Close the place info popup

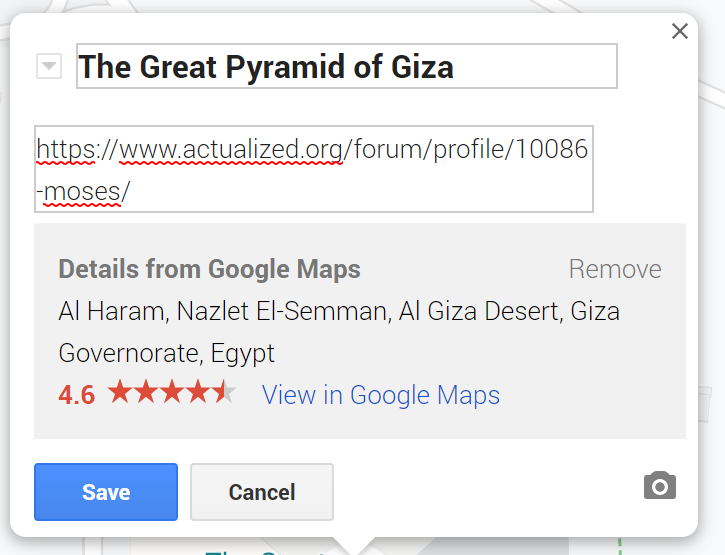(679, 31)
